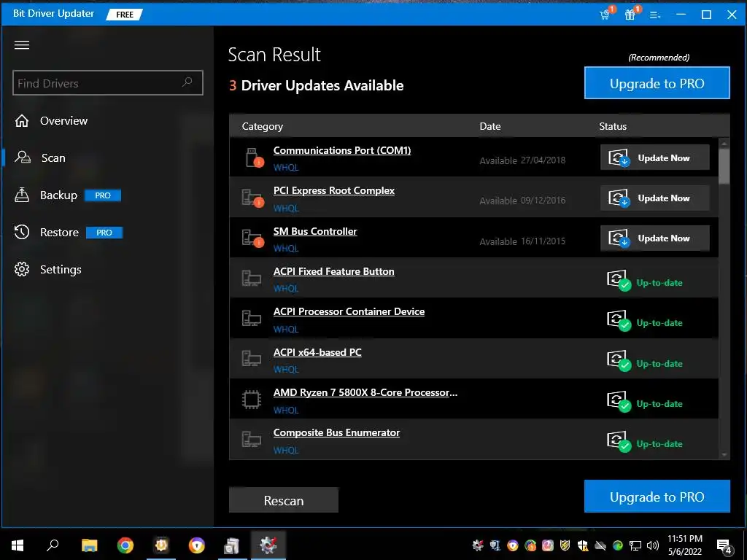The height and width of the screenshot is (560, 747).
Task: Click the Find Drivers search field
Action: point(108,83)
